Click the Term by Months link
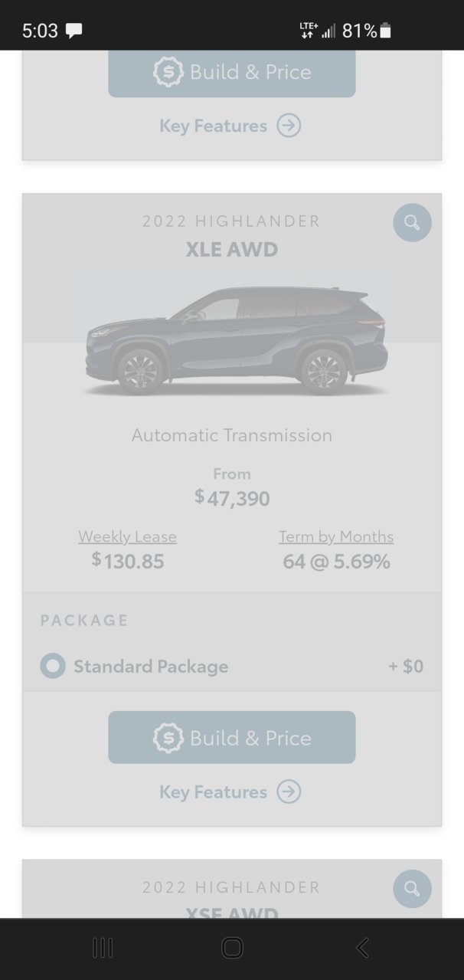 tap(336, 536)
